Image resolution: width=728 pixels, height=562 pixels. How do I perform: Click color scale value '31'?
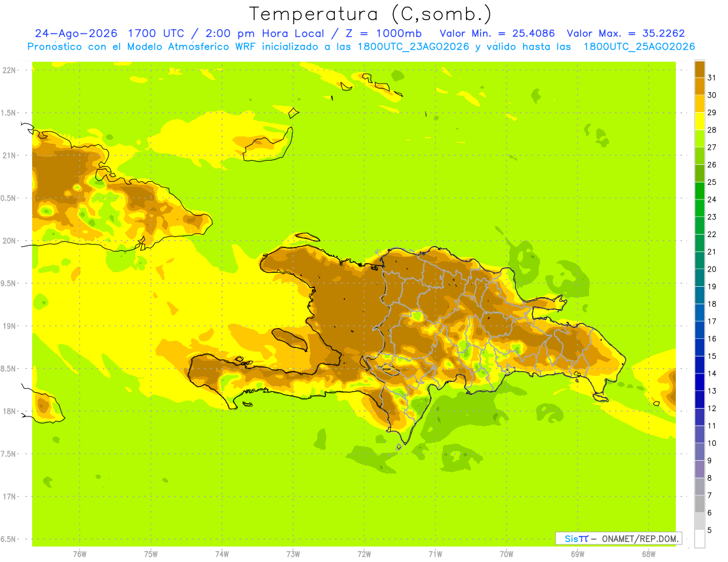pos(712,78)
